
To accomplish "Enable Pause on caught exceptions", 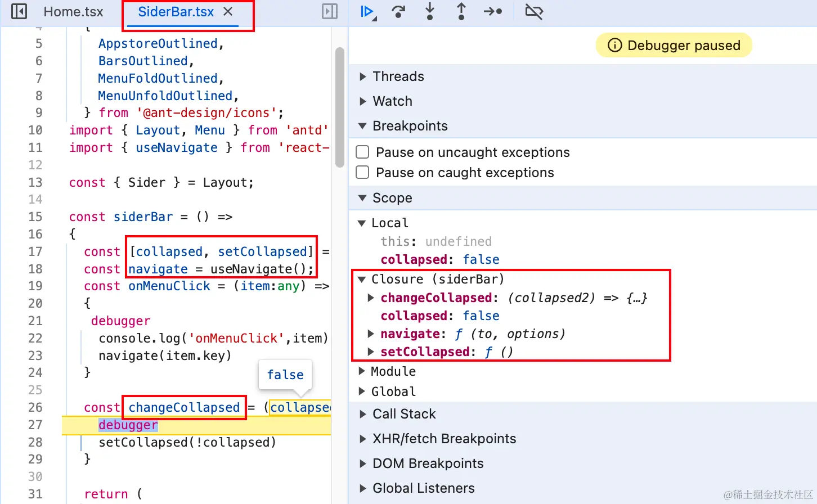I will 363,173.
